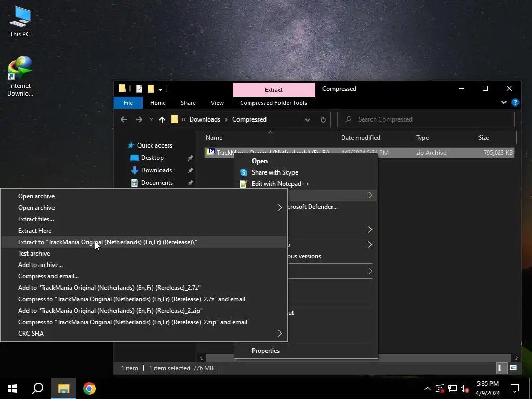
Task: Expand the CRC SHA submenu
Action: pos(144,334)
